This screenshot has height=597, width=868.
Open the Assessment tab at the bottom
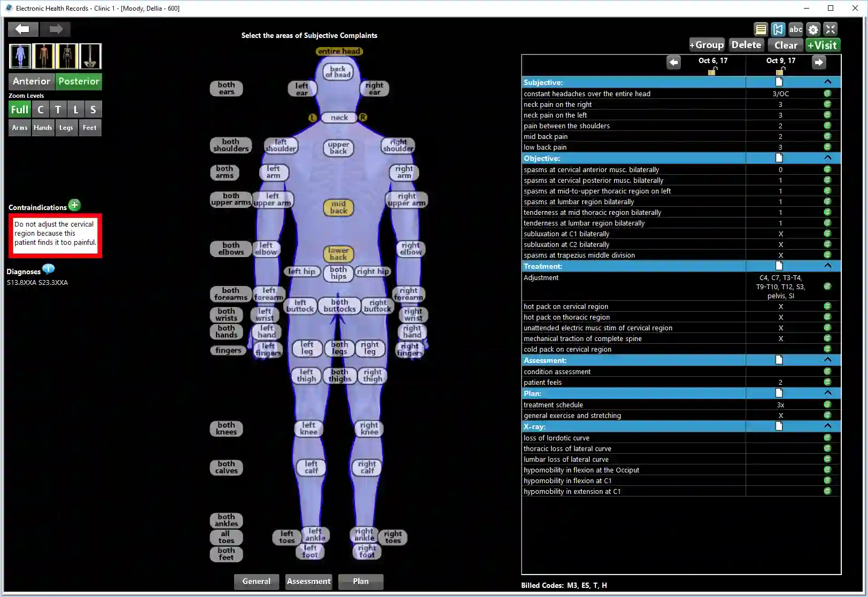tap(308, 582)
